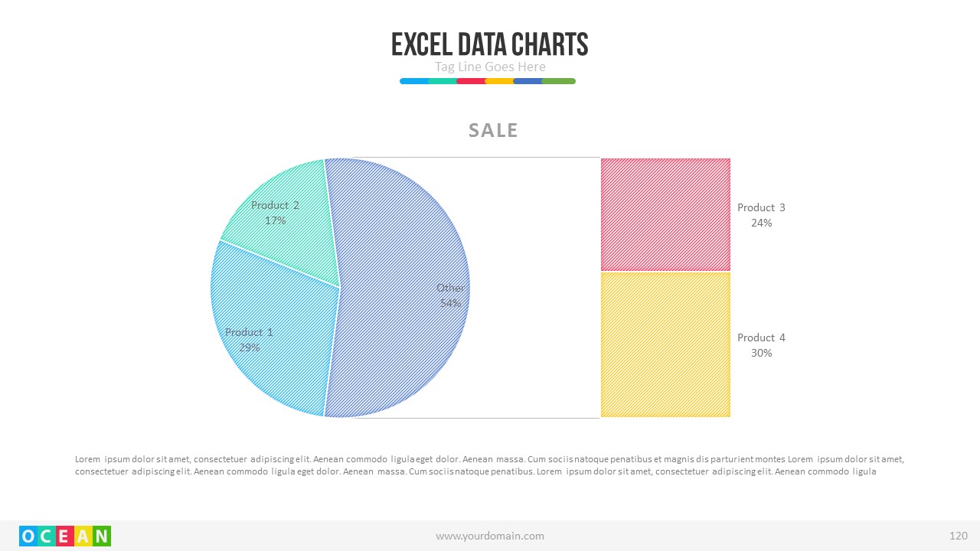Select the red Product 3 bar segment

pos(665,214)
